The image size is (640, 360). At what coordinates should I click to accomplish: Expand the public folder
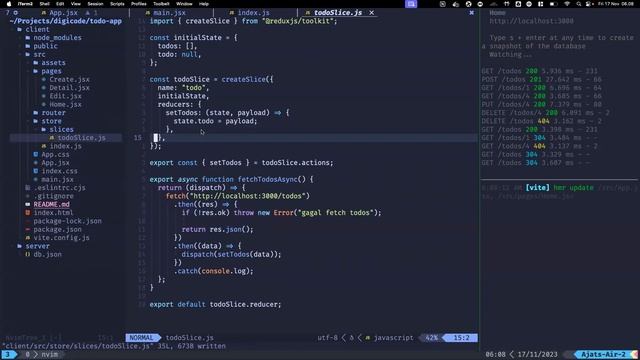coord(45,46)
